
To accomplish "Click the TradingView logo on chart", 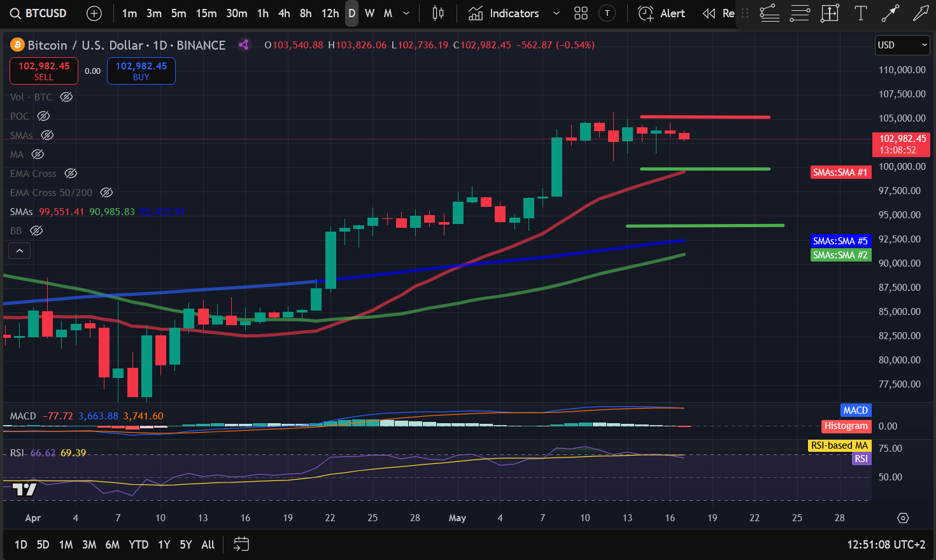I will tap(25, 489).
